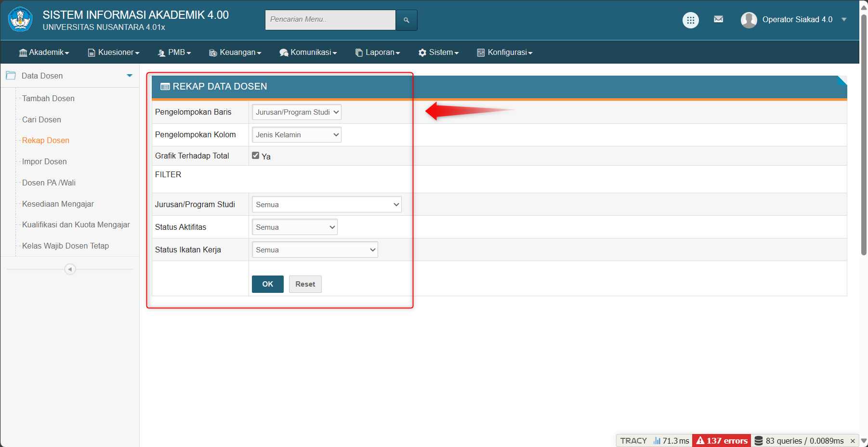Open the mail envelope icon
Image resolution: width=868 pixels, height=447 pixels.
click(x=718, y=19)
